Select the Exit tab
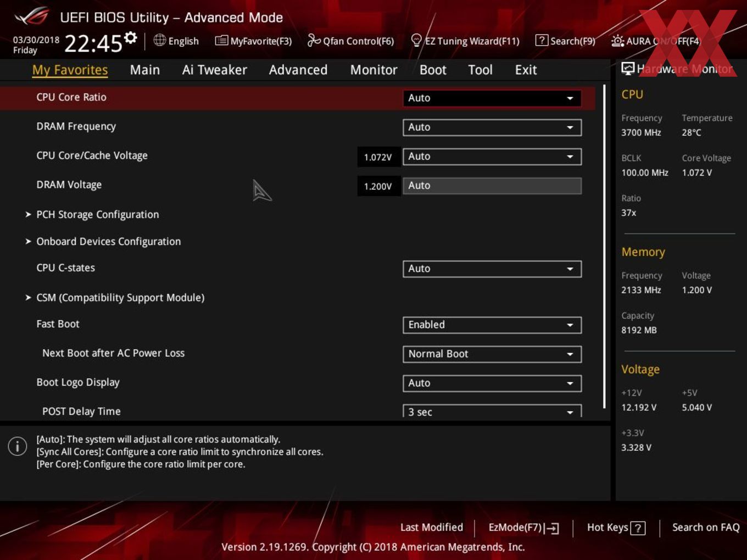Screen dimensions: 747x560 point(526,70)
